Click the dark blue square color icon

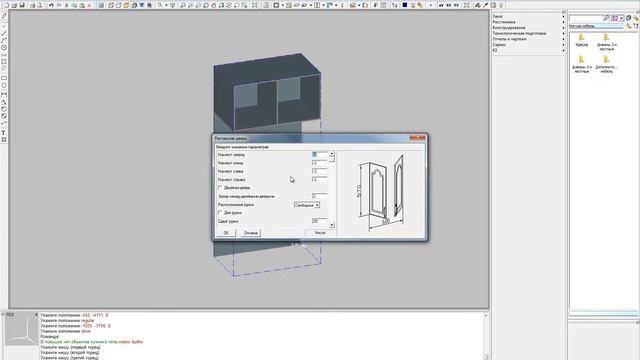pos(404,5)
